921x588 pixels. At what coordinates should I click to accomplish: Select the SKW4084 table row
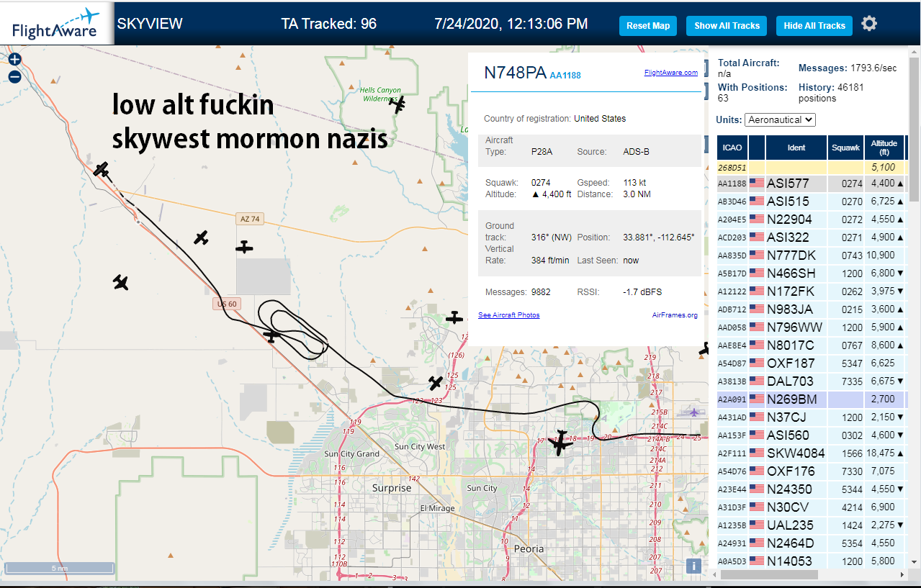point(812,453)
